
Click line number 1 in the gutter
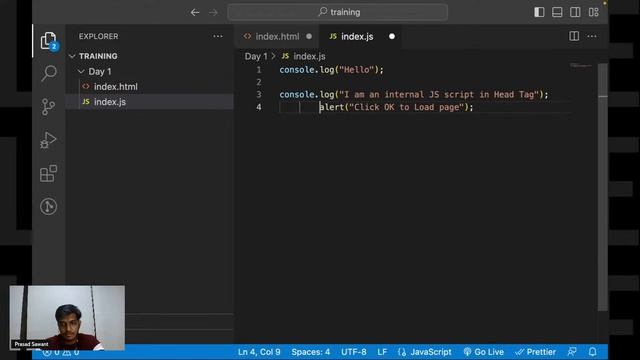click(x=259, y=70)
